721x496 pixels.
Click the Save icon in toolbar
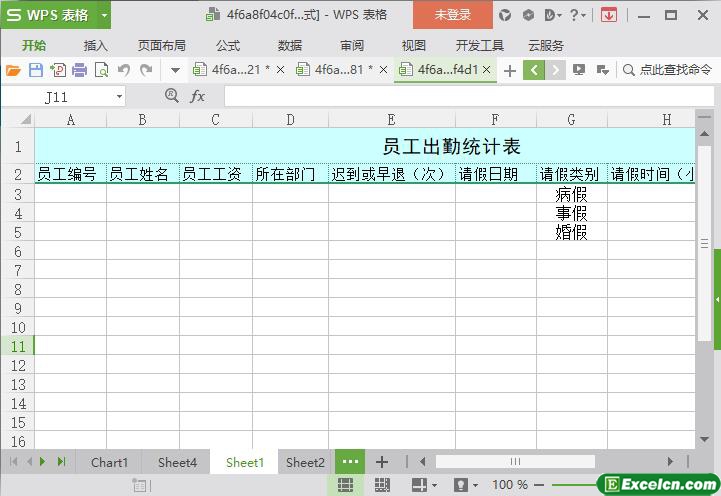point(35,70)
